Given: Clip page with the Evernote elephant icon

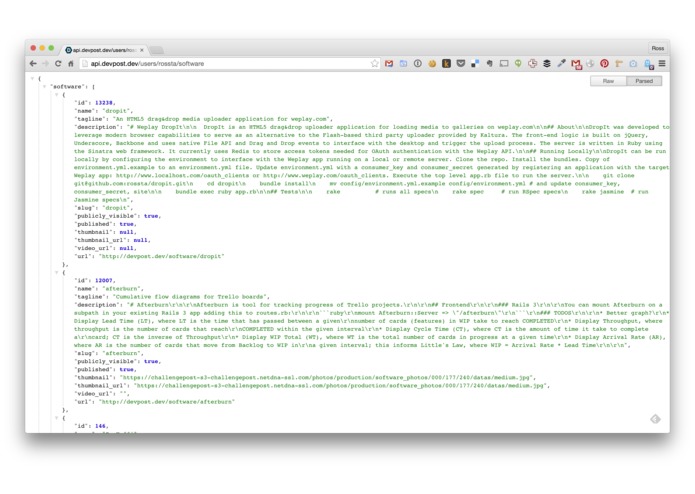Looking at the screenshot, I should [x=489, y=63].
